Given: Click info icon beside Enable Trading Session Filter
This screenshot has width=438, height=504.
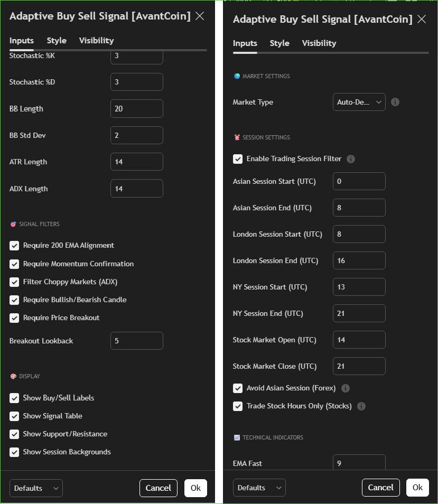Looking at the screenshot, I should 351,159.
